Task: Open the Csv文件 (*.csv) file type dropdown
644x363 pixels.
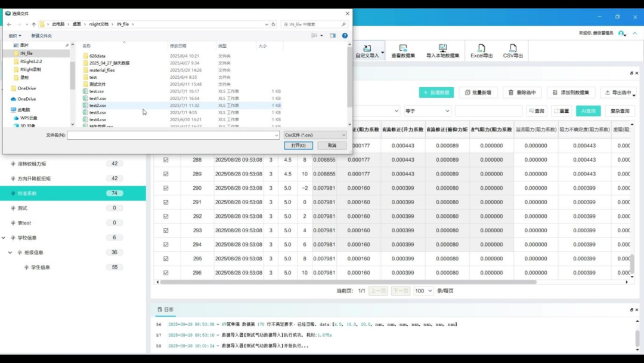Action: tap(315, 136)
